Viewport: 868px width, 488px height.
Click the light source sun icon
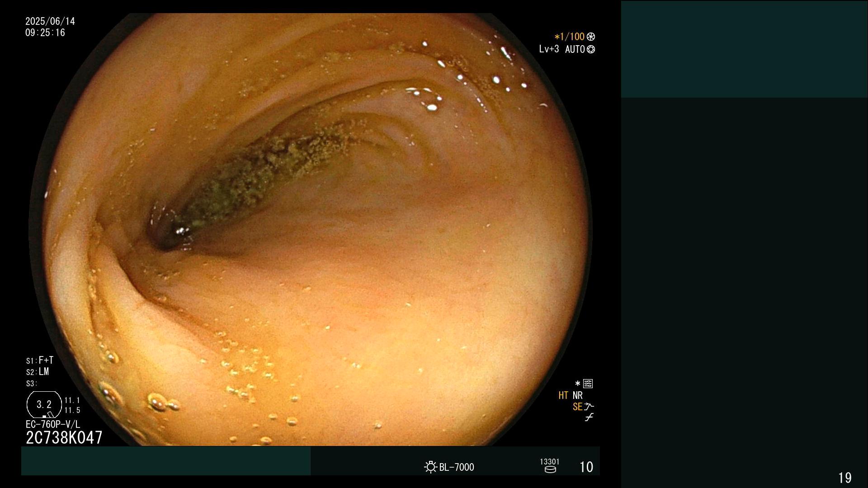430,467
